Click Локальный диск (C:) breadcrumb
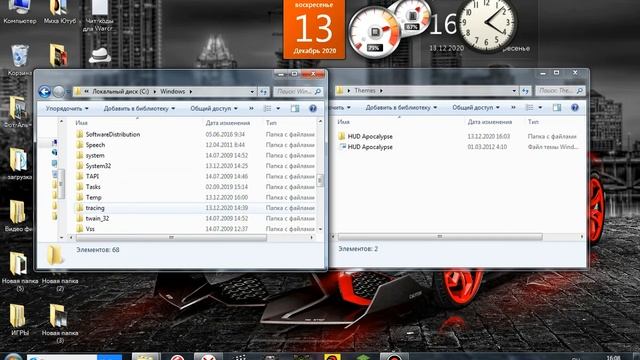 pos(120,92)
